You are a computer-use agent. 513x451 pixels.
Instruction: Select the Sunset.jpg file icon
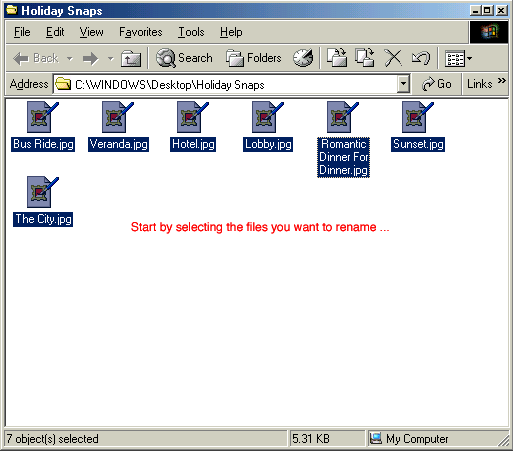418,117
